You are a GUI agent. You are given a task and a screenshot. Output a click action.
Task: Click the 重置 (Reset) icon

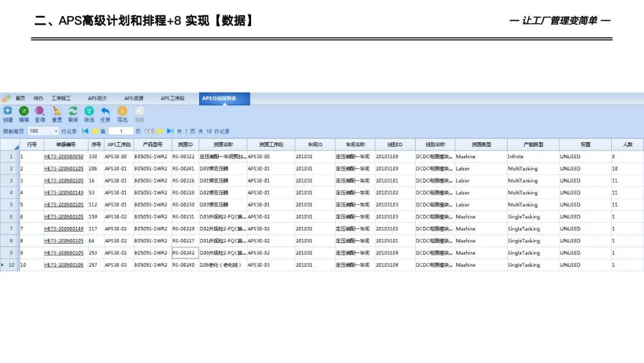tap(57, 111)
